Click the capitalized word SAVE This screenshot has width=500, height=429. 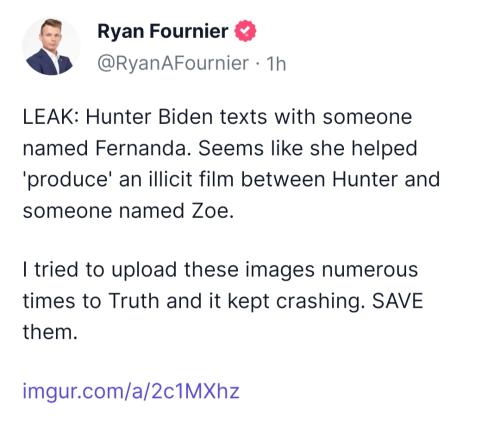pos(397,301)
